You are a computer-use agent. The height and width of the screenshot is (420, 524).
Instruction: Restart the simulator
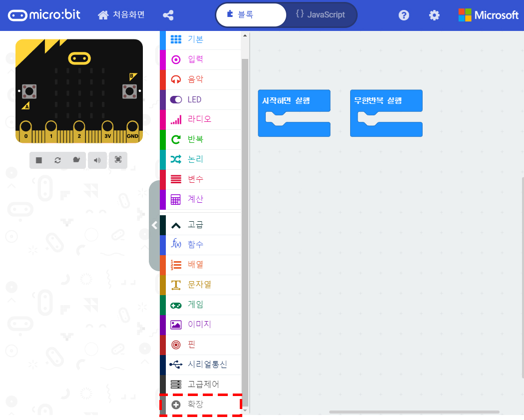pos(57,160)
